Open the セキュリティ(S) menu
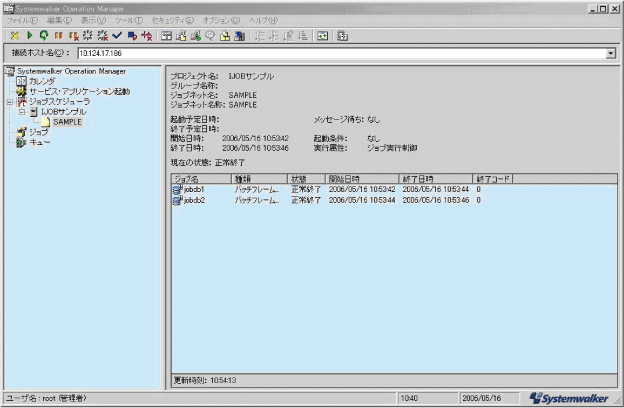Image resolution: width=624 pixels, height=408 pixels. (x=173, y=20)
